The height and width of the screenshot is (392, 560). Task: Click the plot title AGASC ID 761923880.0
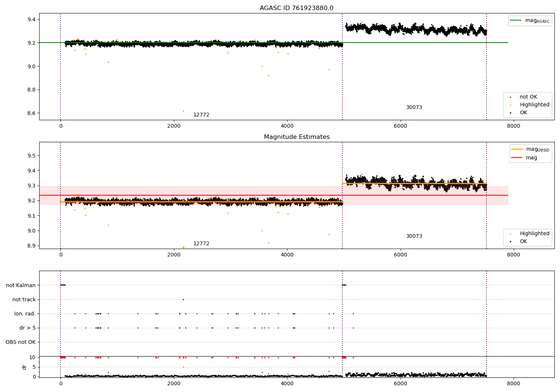tap(296, 8)
